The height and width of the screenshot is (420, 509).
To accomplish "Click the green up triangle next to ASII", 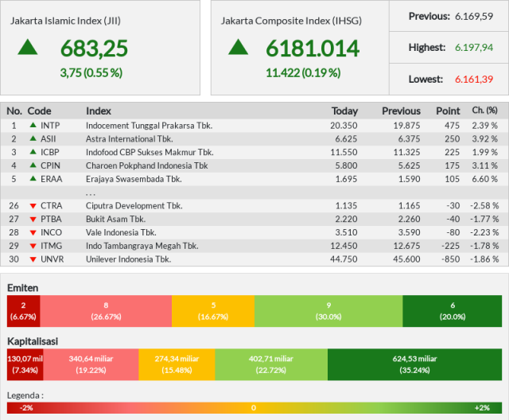I will pos(33,138).
